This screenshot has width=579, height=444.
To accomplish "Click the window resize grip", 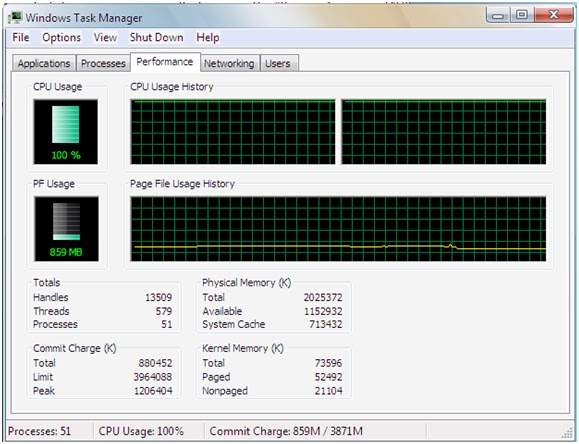I will [x=566, y=433].
